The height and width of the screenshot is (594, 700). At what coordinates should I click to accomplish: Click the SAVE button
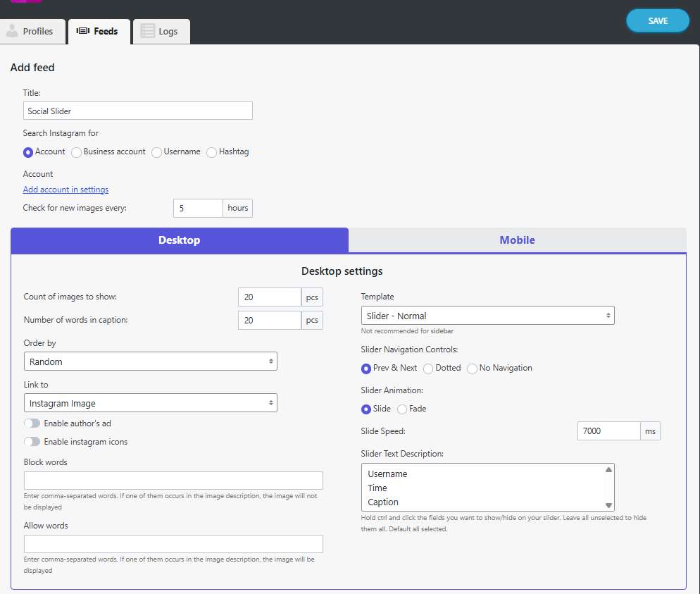point(656,20)
